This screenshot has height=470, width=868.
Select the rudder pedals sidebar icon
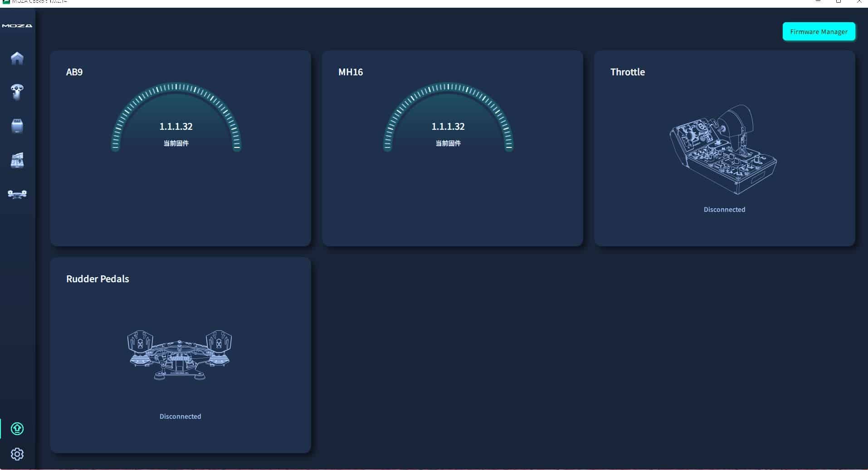coord(17,194)
